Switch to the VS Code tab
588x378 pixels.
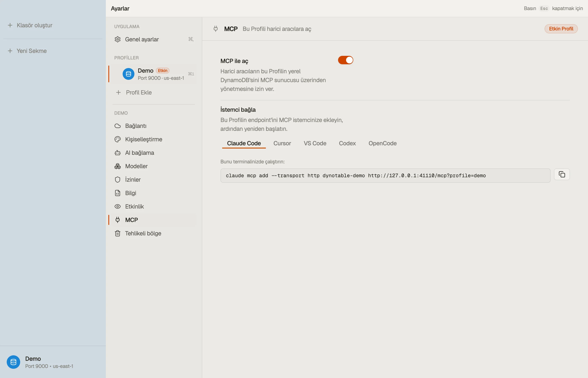[315, 143]
